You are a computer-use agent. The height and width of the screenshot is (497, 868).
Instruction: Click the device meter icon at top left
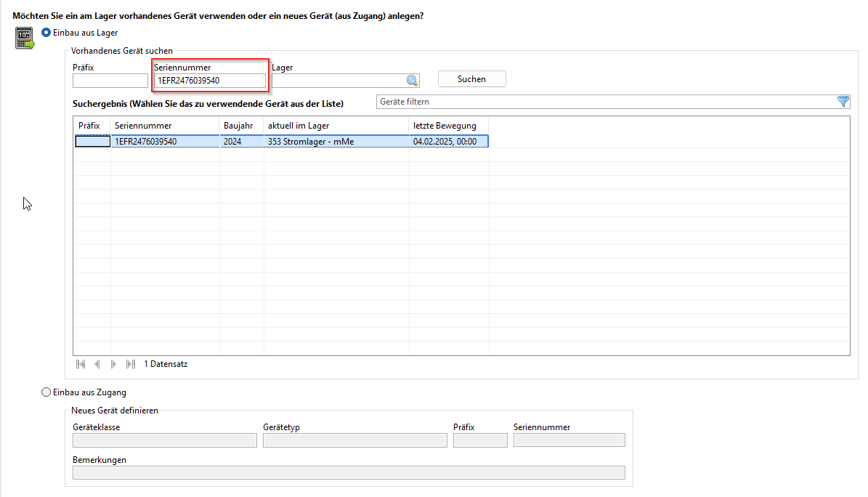coord(25,39)
